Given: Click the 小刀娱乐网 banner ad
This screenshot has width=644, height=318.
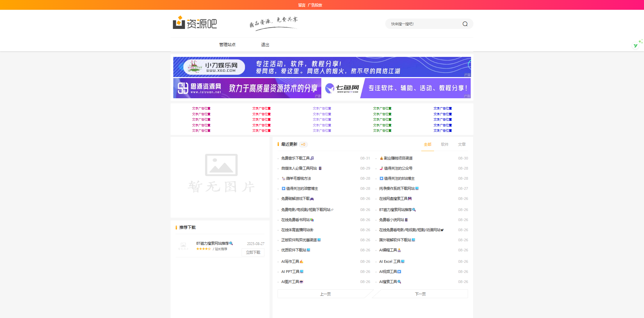Looking at the screenshot, I should tap(322, 67).
